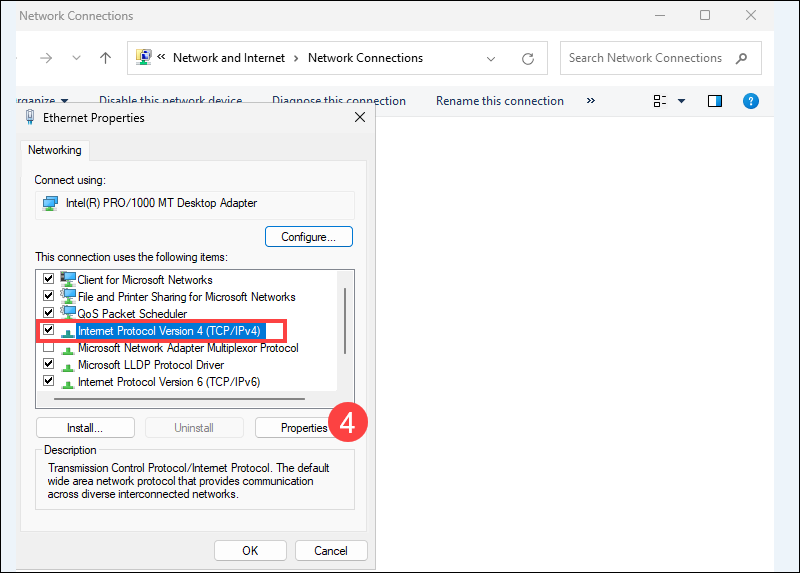Screen dimensions: 800x573
Task: Click the Up navigation arrow icon
Action: [105, 58]
